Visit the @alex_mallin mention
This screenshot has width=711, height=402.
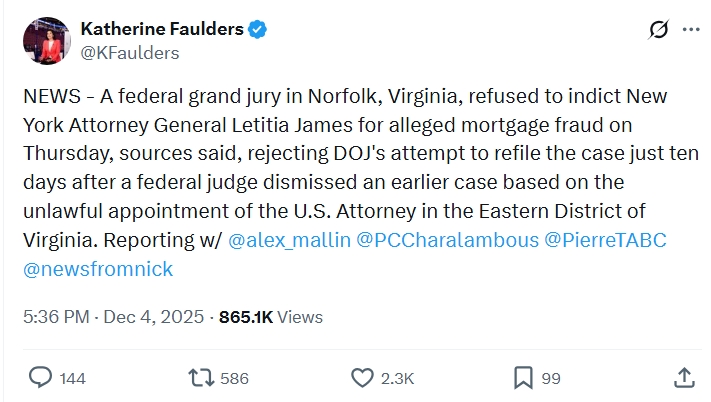[x=290, y=240]
